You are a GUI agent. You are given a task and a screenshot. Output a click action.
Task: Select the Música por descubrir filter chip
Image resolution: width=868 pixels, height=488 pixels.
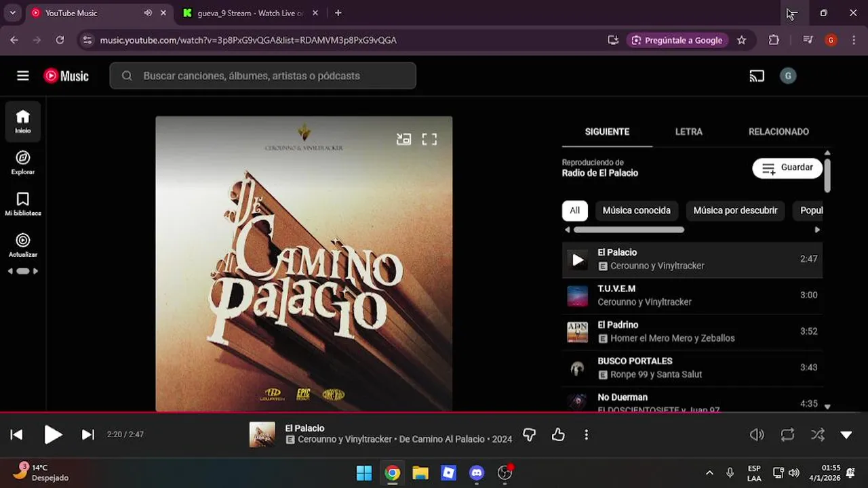click(735, 210)
